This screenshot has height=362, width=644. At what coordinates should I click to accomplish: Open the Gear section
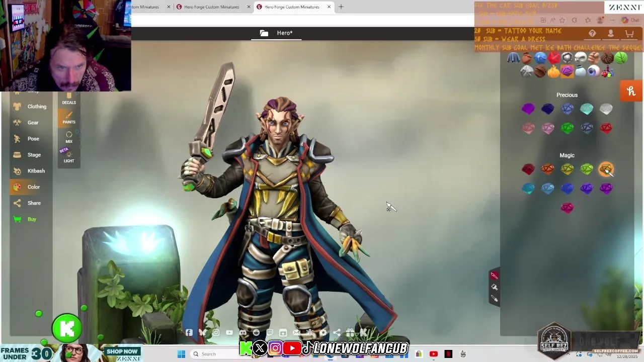[x=27, y=123]
